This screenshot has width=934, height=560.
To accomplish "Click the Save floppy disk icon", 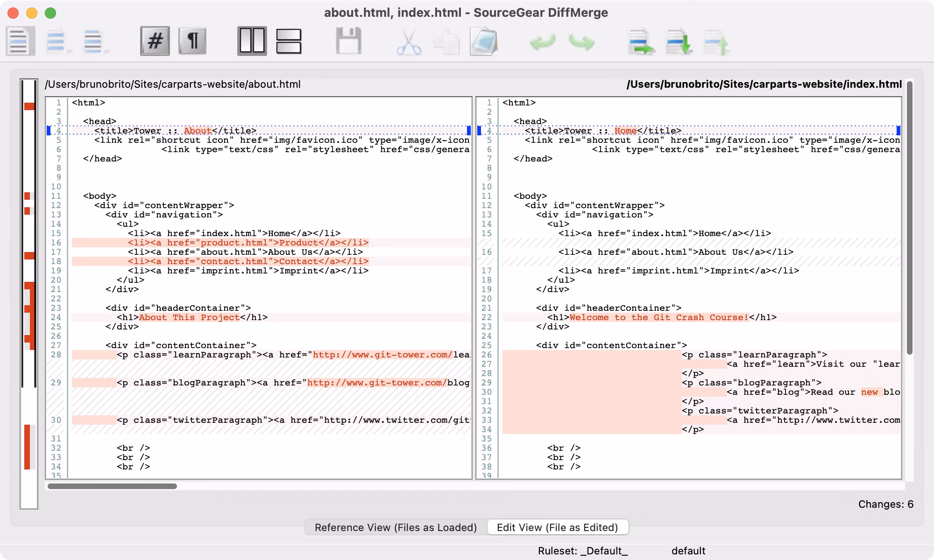I will pos(348,41).
